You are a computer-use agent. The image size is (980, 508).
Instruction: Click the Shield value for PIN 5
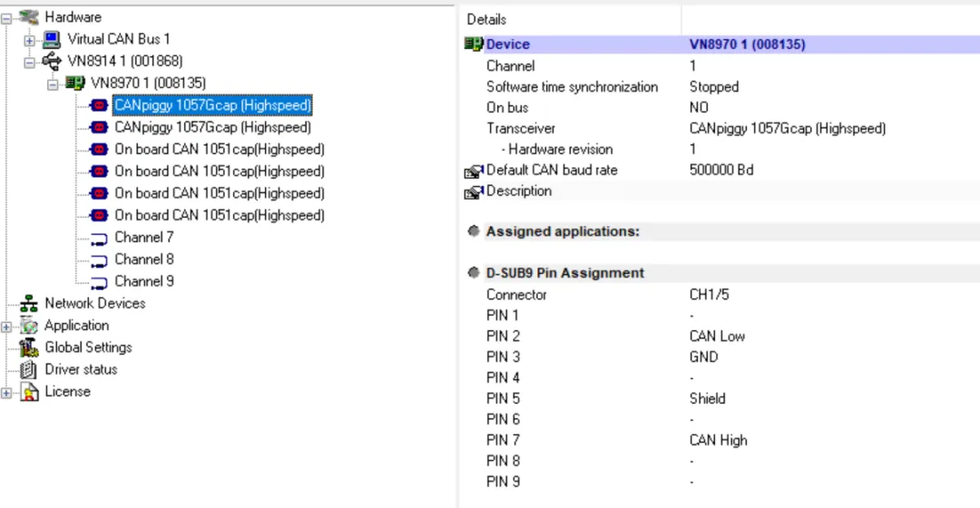(x=707, y=398)
